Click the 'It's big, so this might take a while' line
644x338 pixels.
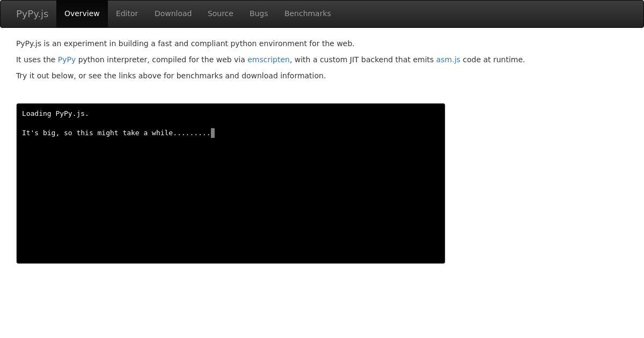(116, 133)
